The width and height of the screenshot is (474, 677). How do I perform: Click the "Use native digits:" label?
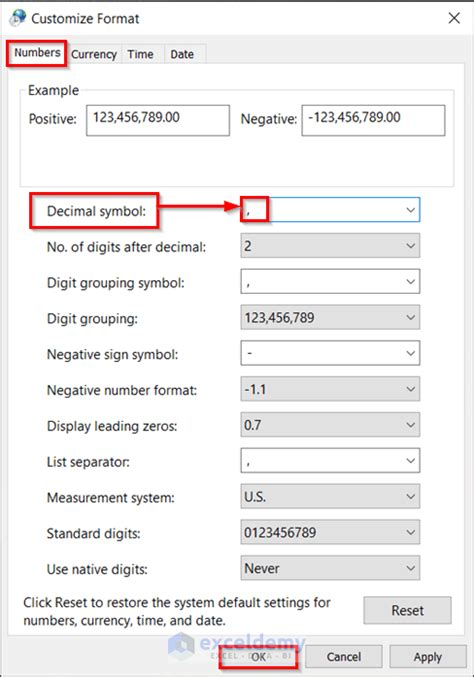point(97,569)
